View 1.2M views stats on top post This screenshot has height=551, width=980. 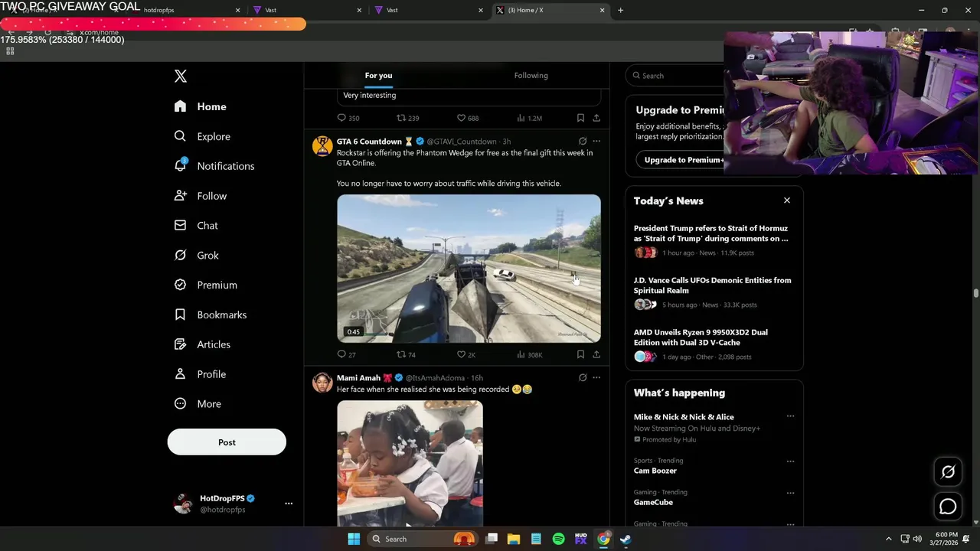[529, 118]
